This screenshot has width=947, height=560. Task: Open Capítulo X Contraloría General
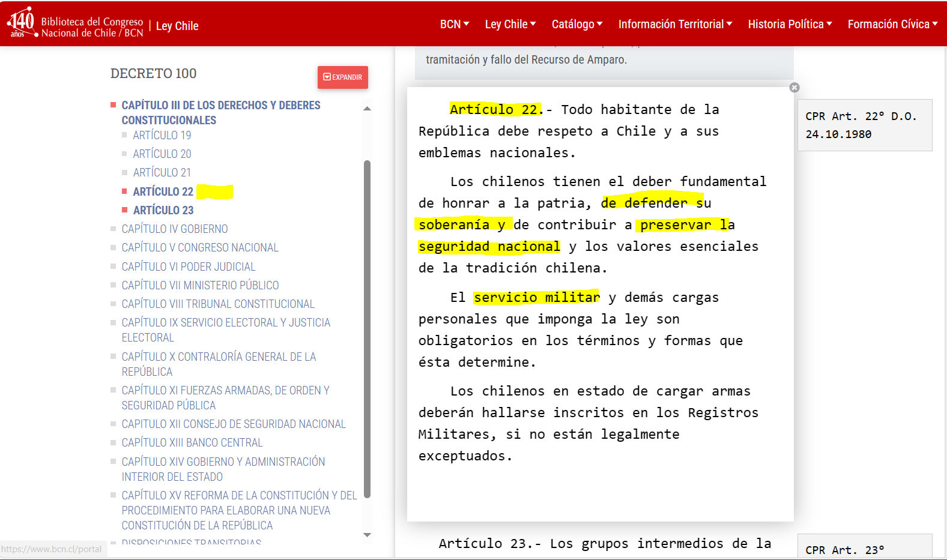[x=219, y=364]
